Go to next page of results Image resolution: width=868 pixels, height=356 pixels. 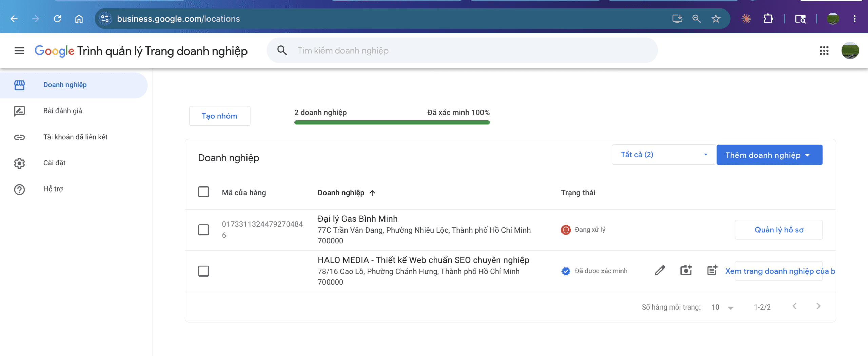point(818,306)
